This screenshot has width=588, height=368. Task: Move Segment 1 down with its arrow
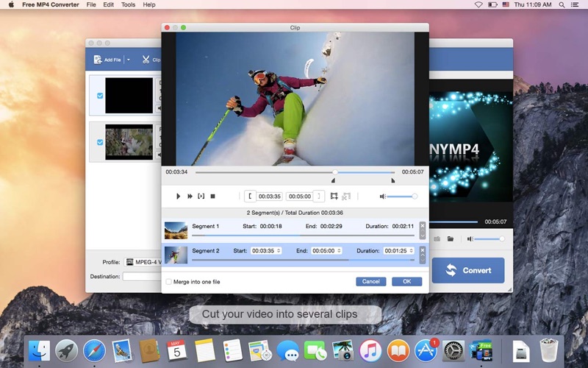422,235
